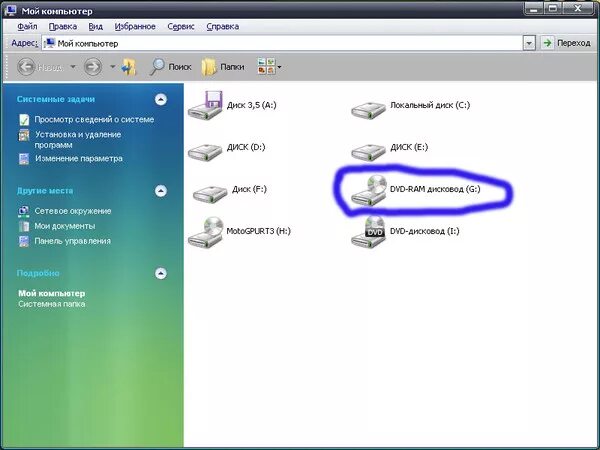600x450 pixels.
Task: Open Установка и удаление программ link
Action: coord(78,140)
